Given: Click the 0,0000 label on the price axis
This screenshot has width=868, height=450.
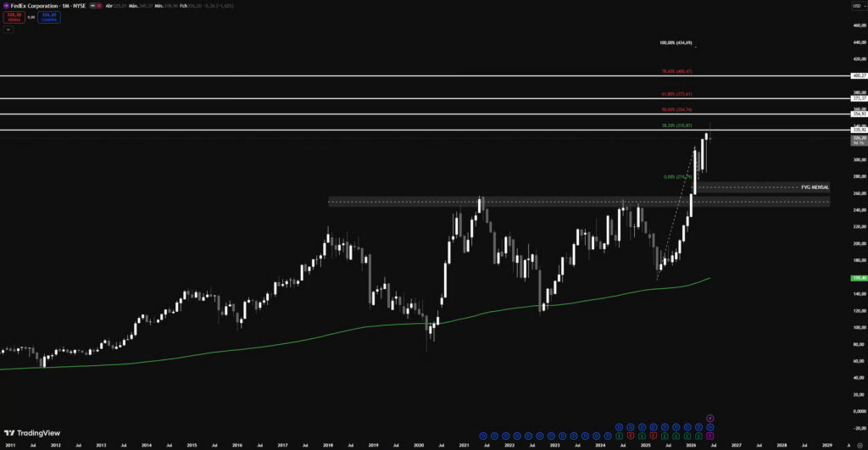Looking at the screenshot, I should [860, 411].
